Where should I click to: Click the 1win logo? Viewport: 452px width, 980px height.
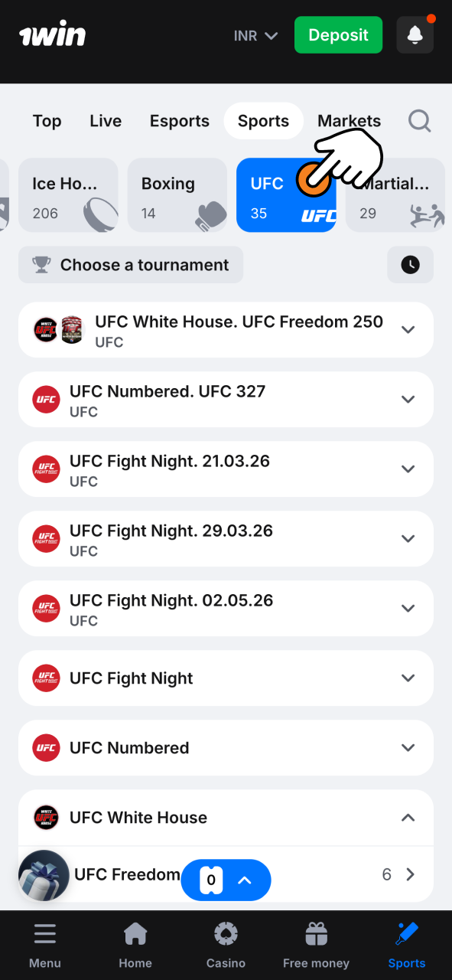pyautogui.click(x=52, y=34)
